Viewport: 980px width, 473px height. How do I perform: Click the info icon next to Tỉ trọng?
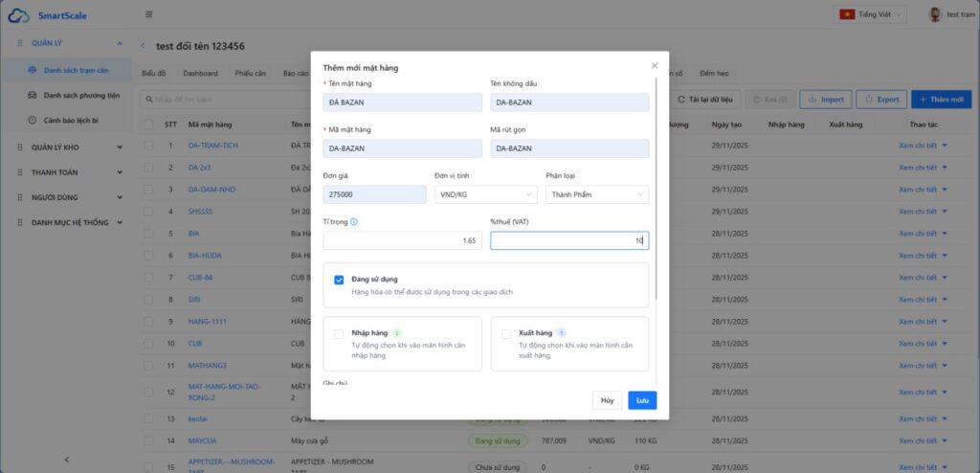tap(354, 222)
